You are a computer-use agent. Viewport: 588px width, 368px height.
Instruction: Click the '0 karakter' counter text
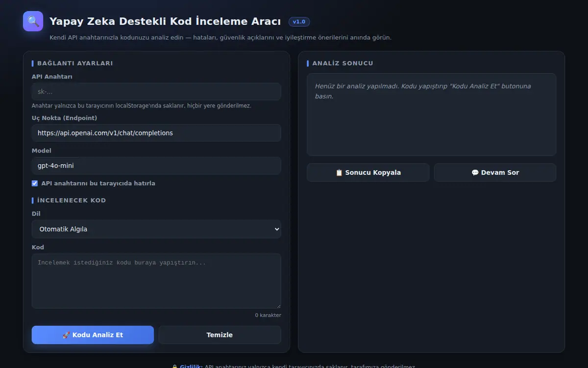coord(268,315)
